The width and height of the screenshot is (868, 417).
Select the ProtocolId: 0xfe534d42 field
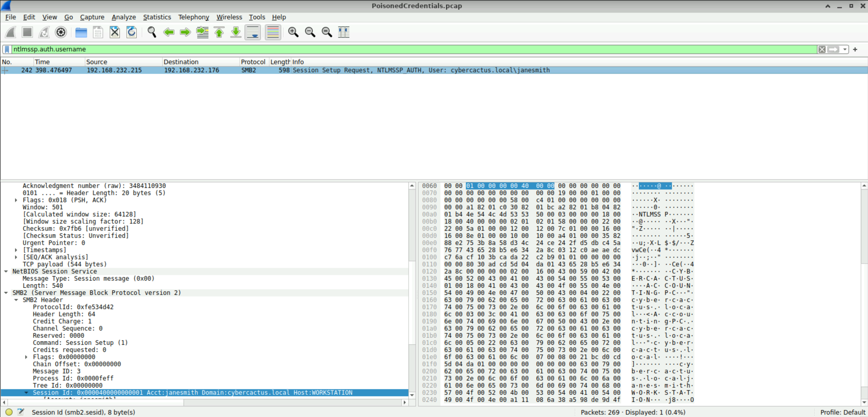point(73,307)
